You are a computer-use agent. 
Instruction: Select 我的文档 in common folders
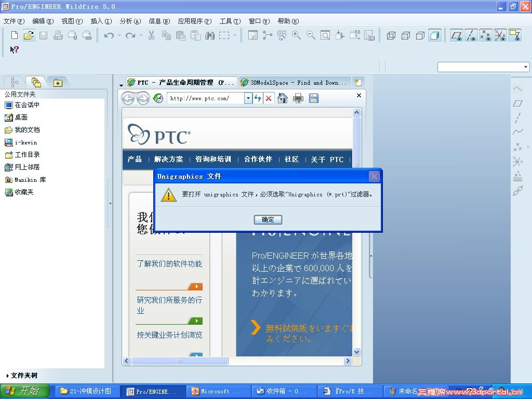(22, 130)
